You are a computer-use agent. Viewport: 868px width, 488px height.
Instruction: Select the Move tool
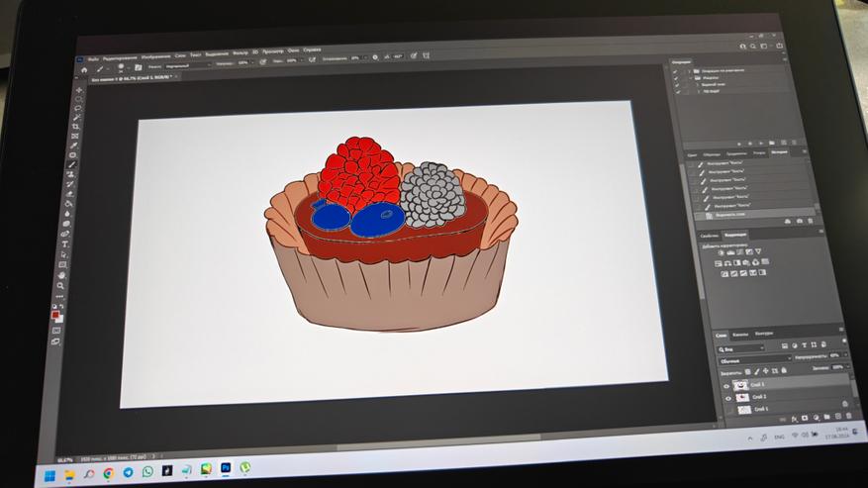click(x=79, y=90)
